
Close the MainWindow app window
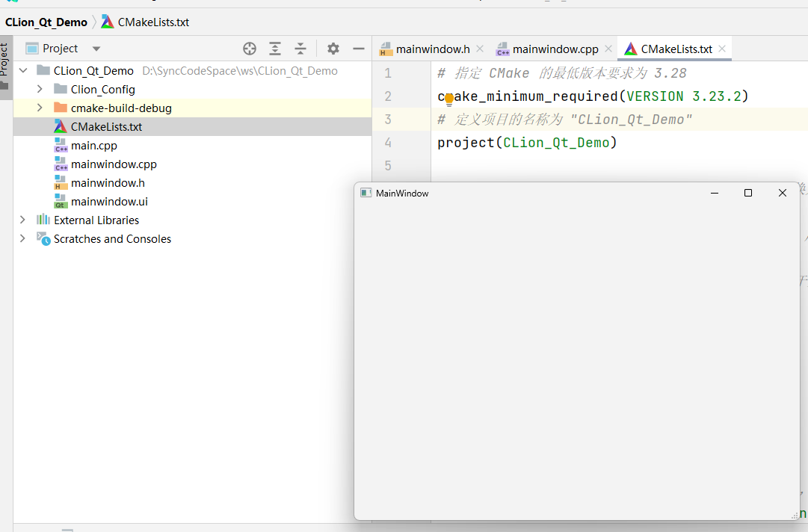[783, 193]
